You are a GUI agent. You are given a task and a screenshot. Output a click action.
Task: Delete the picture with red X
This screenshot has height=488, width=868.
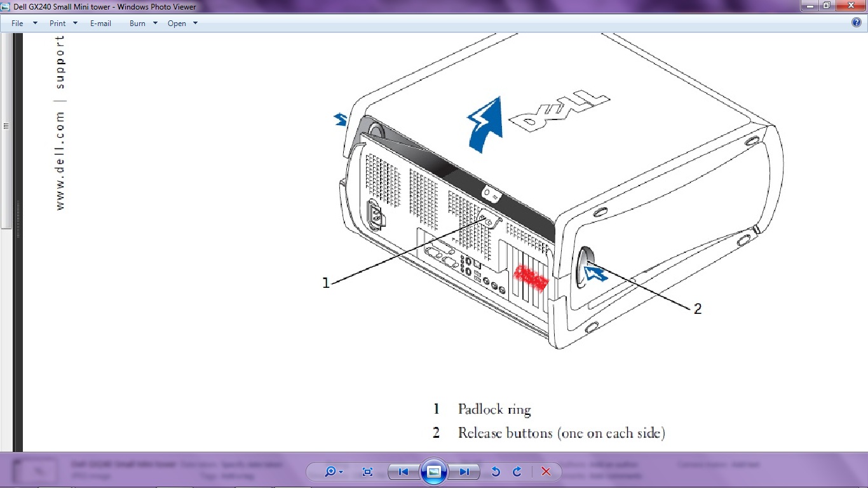(x=546, y=471)
